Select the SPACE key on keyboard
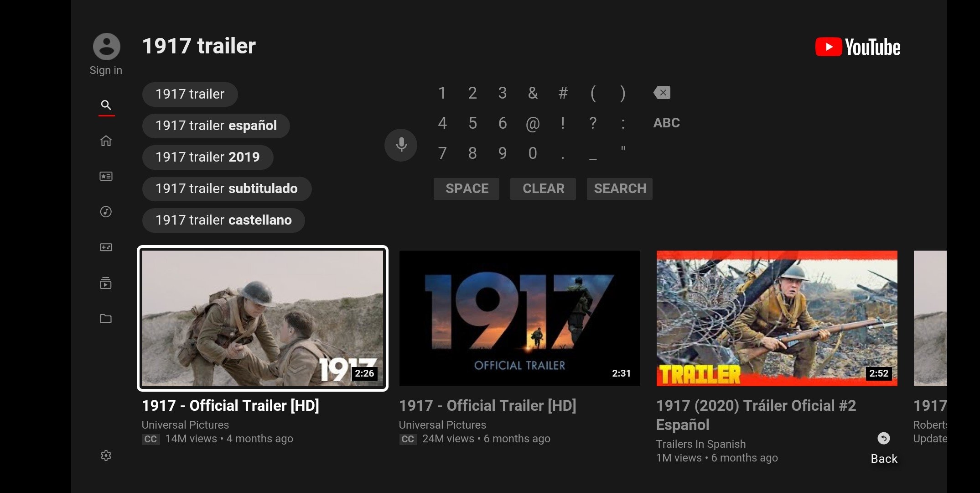This screenshot has height=493, width=980. tap(467, 189)
